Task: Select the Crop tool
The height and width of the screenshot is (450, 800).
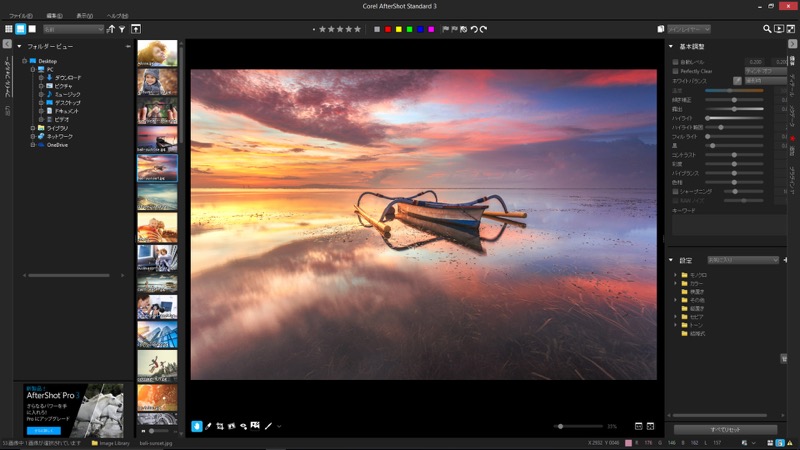Action: coord(220,426)
